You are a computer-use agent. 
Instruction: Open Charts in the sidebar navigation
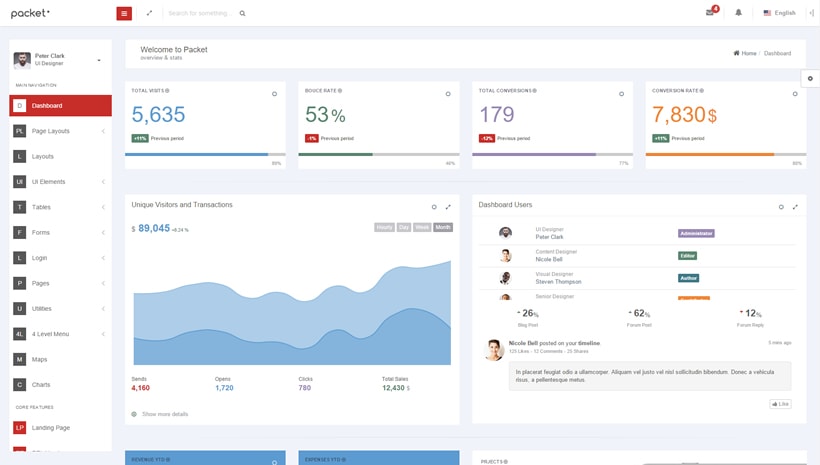tap(40, 385)
